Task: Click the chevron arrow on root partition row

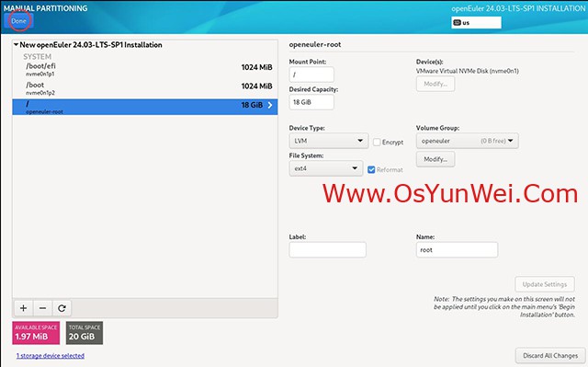Action: [x=270, y=105]
